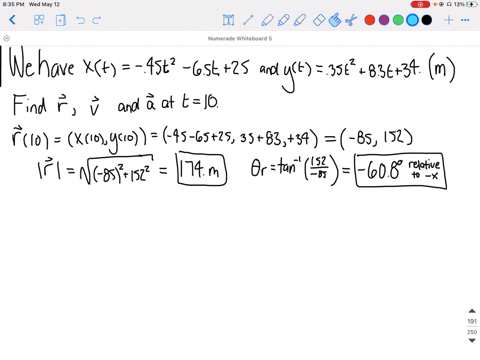This screenshot has height=360, width=480.
Task: Tap the boxed answer 174 m
Action: point(202,169)
